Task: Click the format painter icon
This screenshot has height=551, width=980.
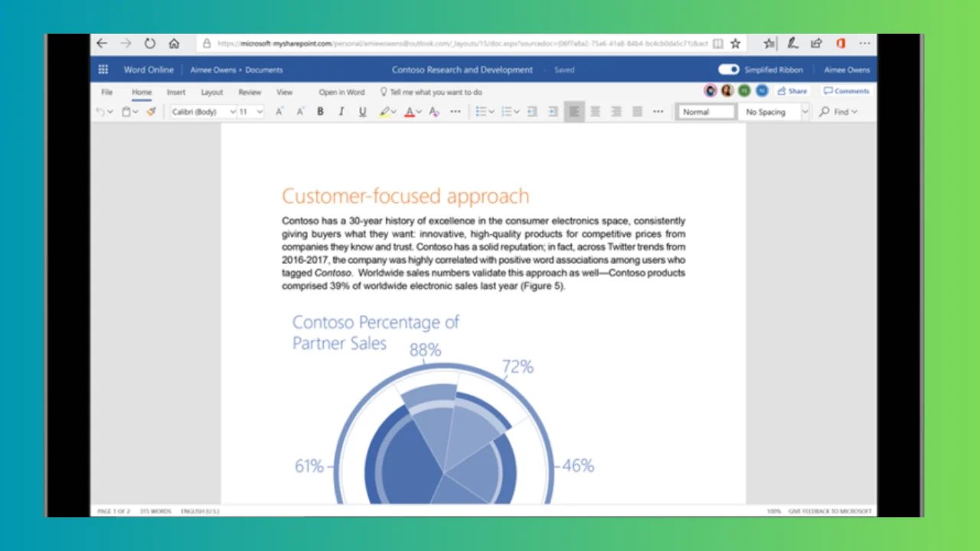Action: coord(151,112)
